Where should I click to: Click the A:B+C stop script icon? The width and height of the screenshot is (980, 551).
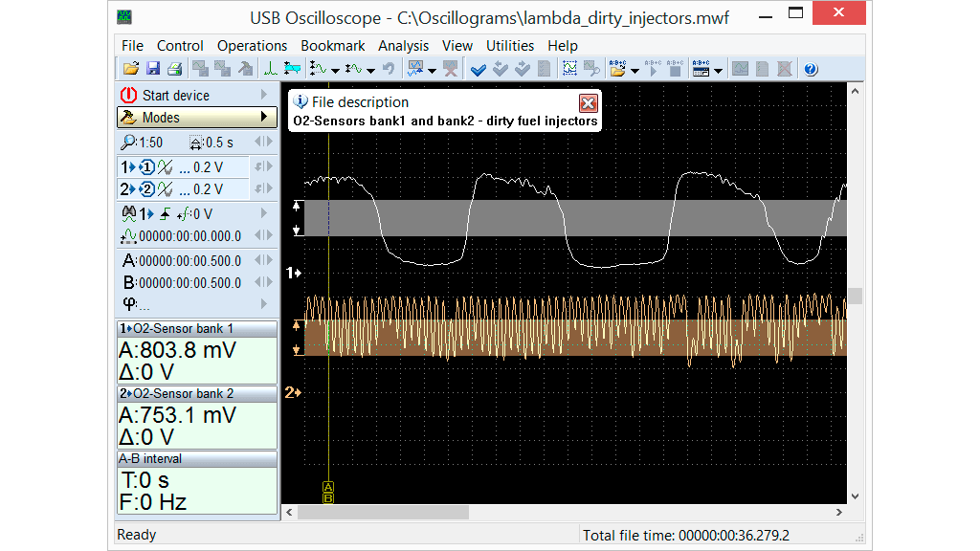(x=675, y=69)
